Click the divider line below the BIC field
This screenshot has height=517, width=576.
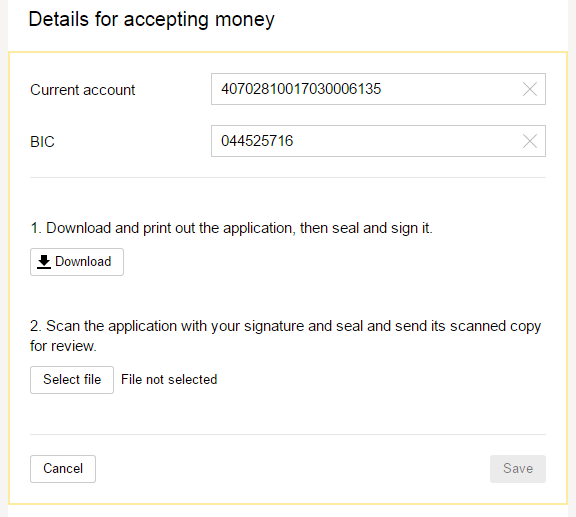[x=288, y=177]
